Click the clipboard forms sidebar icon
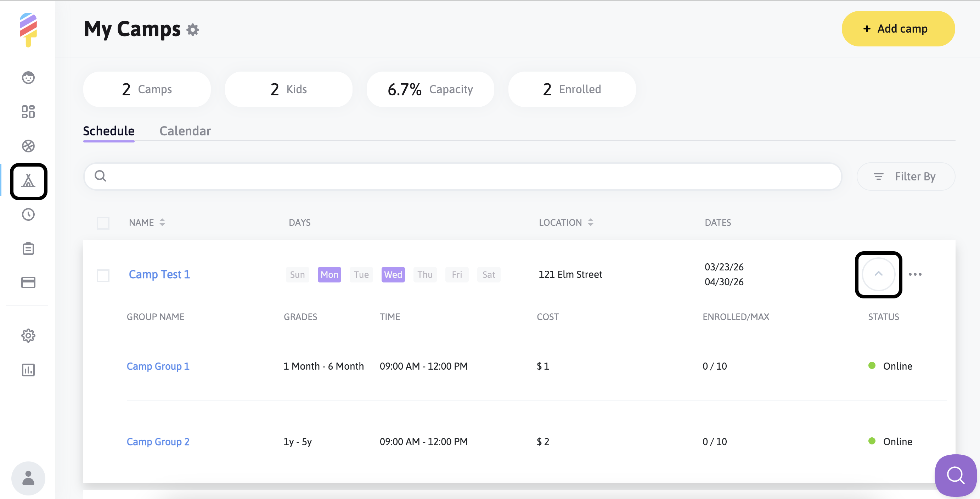The height and width of the screenshot is (499, 980). pyautogui.click(x=28, y=248)
